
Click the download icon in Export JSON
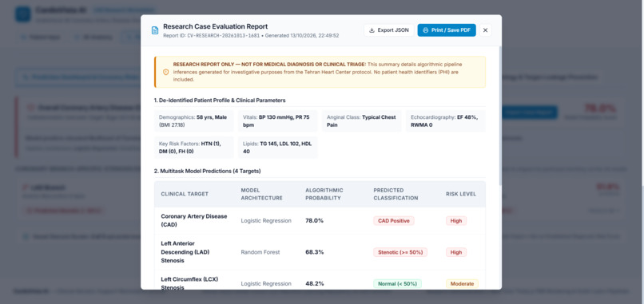tap(372, 30)
